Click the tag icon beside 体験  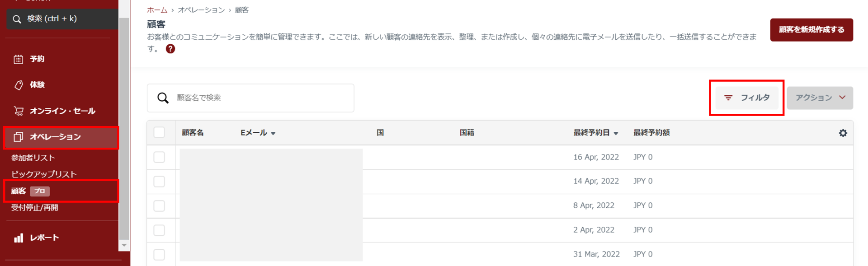coord(19,85)
